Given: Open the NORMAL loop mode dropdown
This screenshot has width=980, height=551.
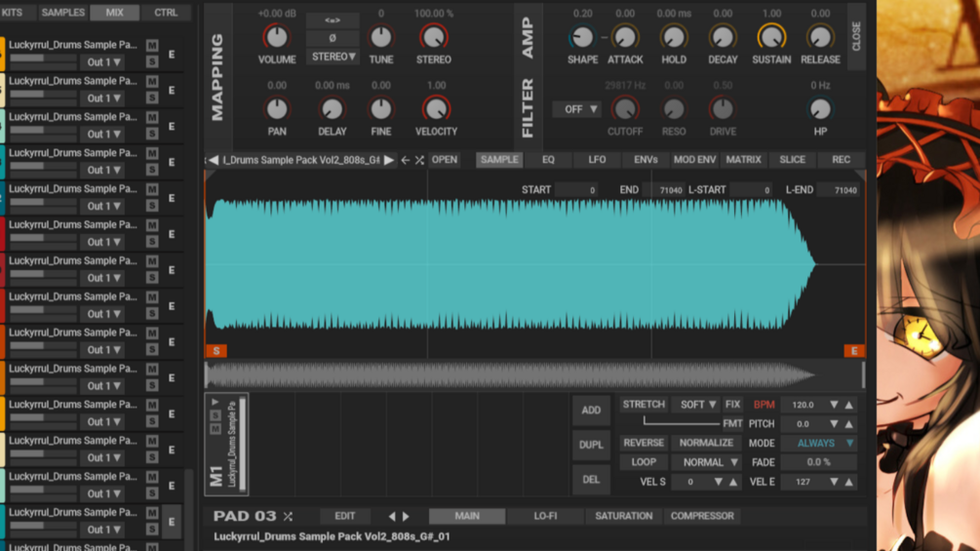Looking at the screenshot, I should pyautogui.click(x=706, y=462).
